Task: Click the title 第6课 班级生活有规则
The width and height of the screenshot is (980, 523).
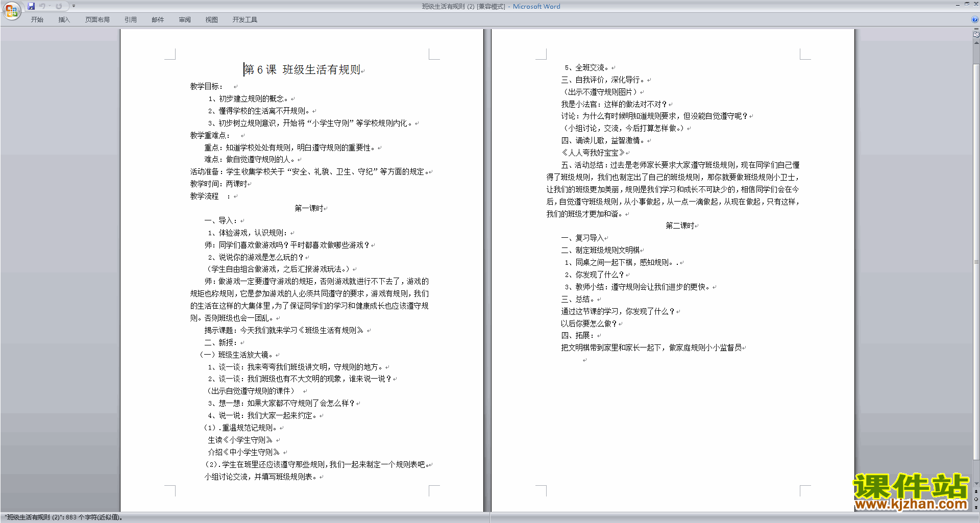Action: click(x=303, y=69)
